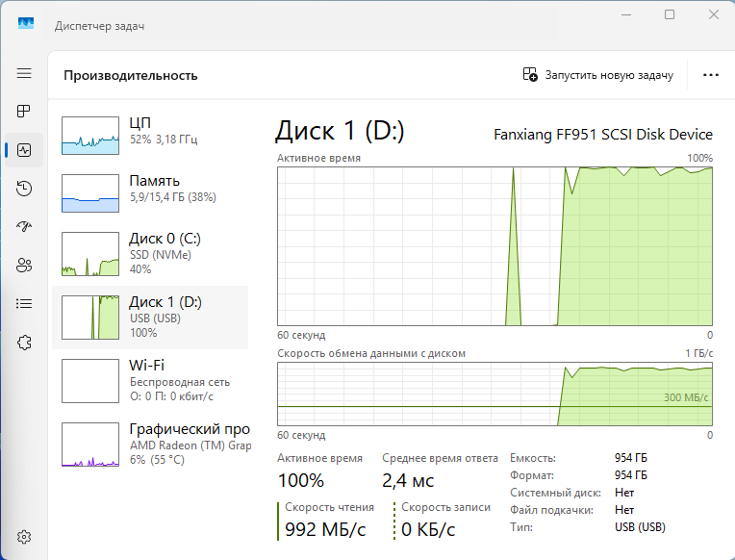Viewport: 735px width, 560px height.
Task: Go to the Processes page icon
Action: point(24,112)
